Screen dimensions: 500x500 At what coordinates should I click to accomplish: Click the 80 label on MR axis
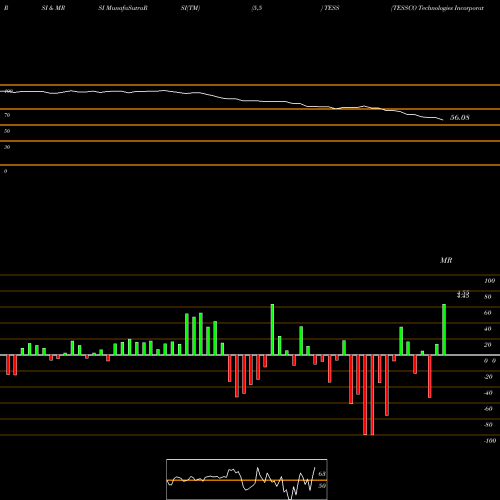(488, 297)
